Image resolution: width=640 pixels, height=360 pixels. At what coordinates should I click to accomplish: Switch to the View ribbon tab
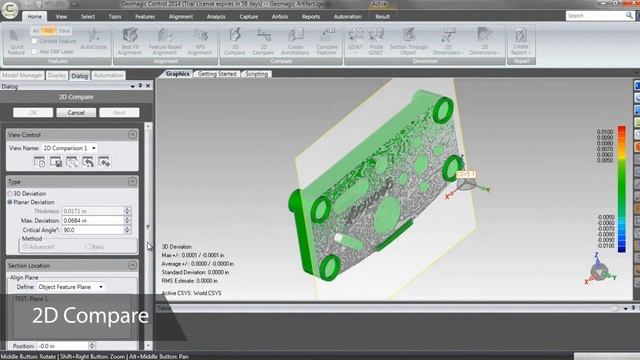[x=61, y=16]
